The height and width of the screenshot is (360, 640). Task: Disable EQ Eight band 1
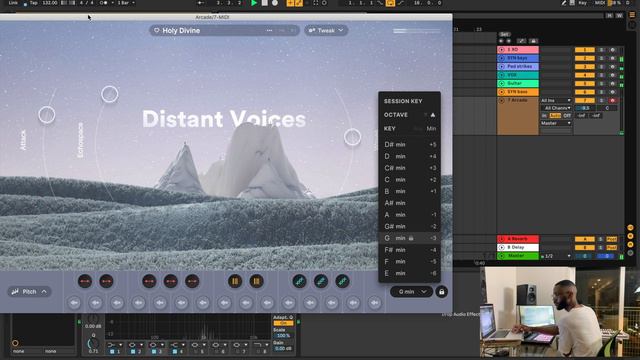[112, 351]
